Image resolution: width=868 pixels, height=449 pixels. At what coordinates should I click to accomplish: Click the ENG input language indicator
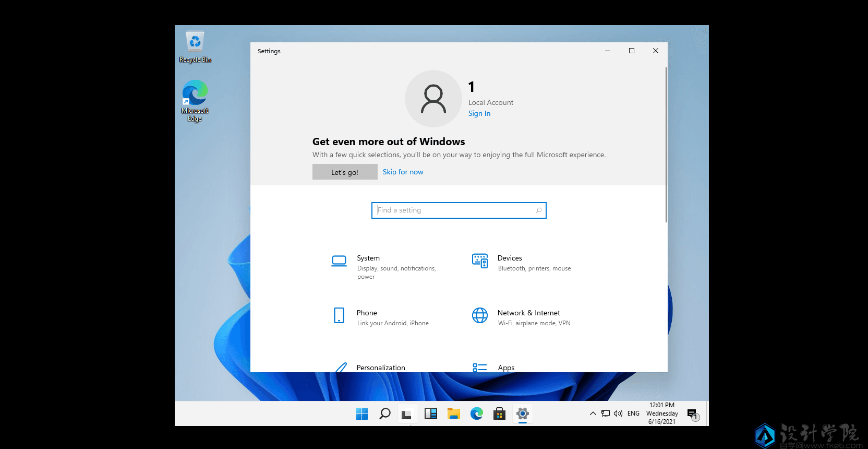click(x=633, y=413)
